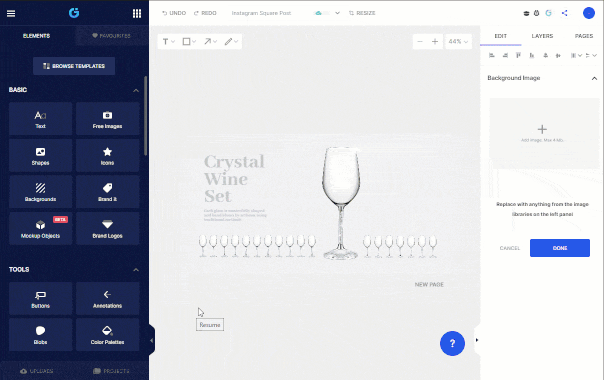Click the Browse Templates button

coord(74,66)
